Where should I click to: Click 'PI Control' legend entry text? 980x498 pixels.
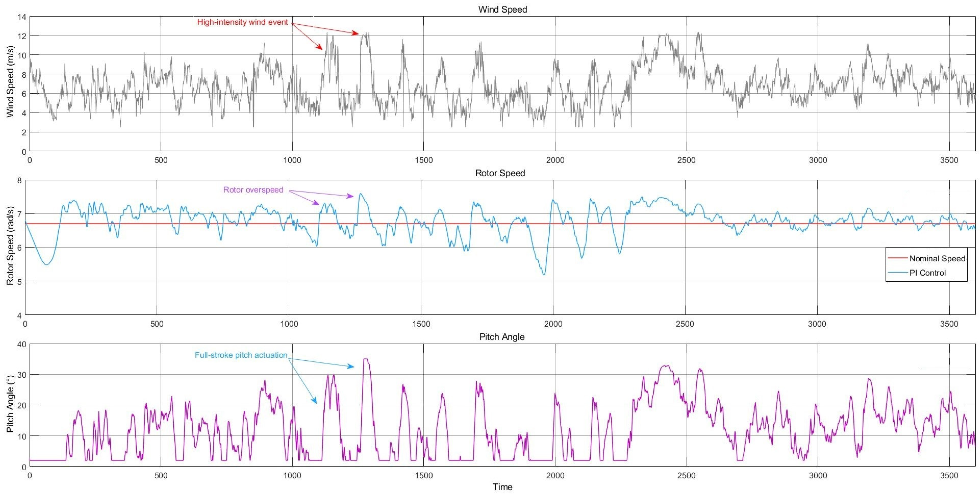coord(927,273)
